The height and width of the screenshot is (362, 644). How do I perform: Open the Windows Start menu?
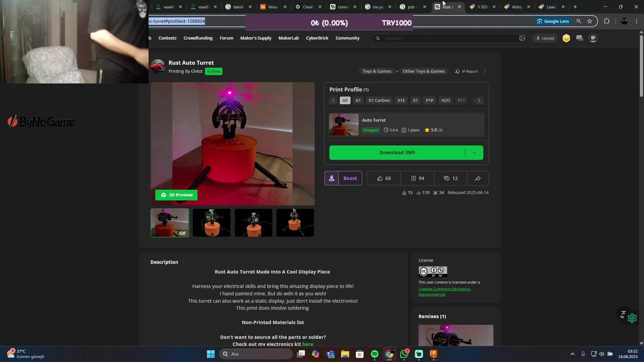pos(211,354)
